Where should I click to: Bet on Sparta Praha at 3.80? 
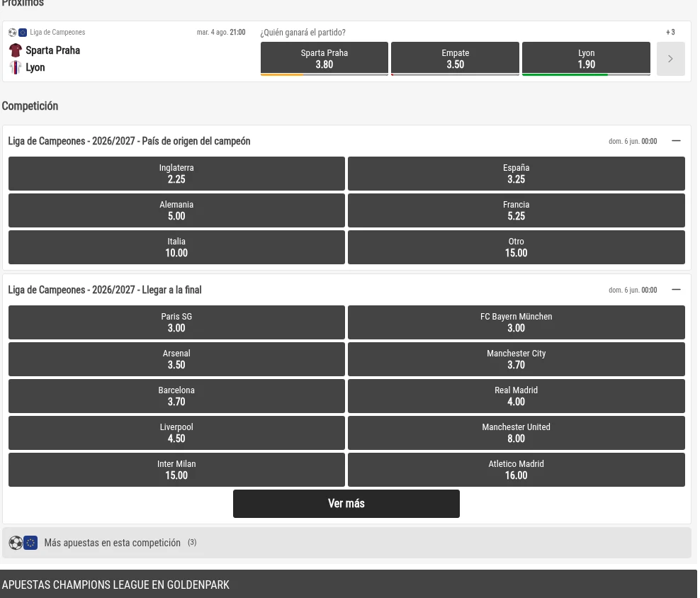click(324, 59)
